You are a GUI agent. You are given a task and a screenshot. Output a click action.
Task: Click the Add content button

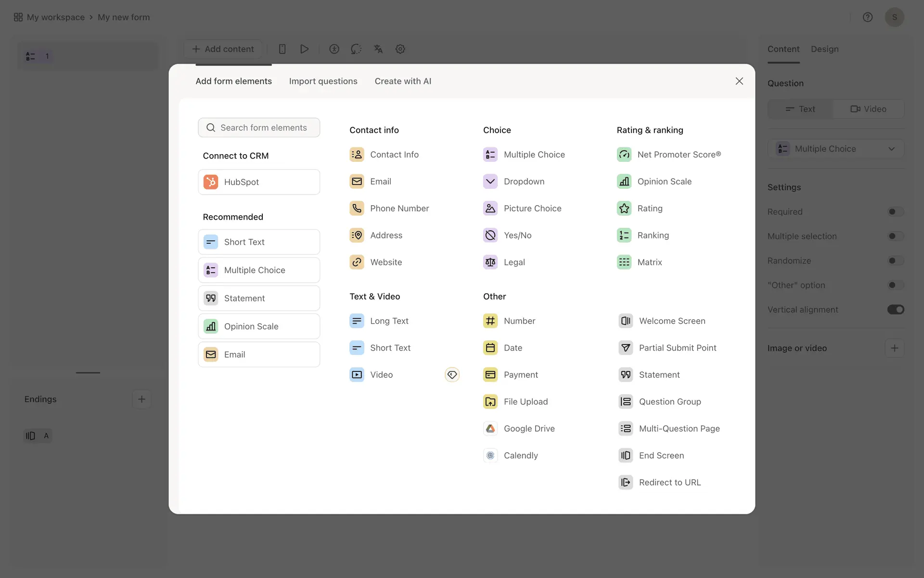pyautogui.click(x=223, y=49)
